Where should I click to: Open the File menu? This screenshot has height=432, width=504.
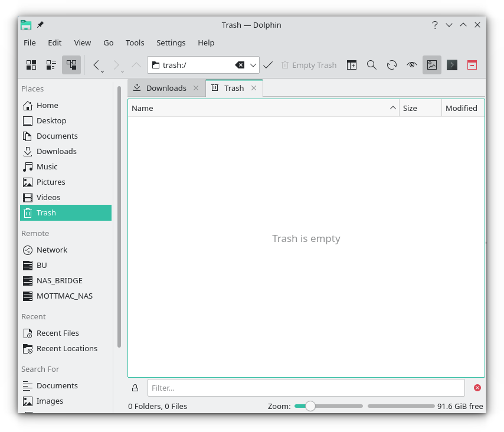pos(30,42)
